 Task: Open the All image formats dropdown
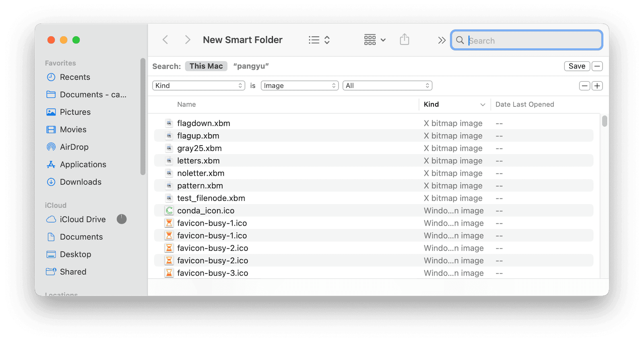click(x=387, y=86)
